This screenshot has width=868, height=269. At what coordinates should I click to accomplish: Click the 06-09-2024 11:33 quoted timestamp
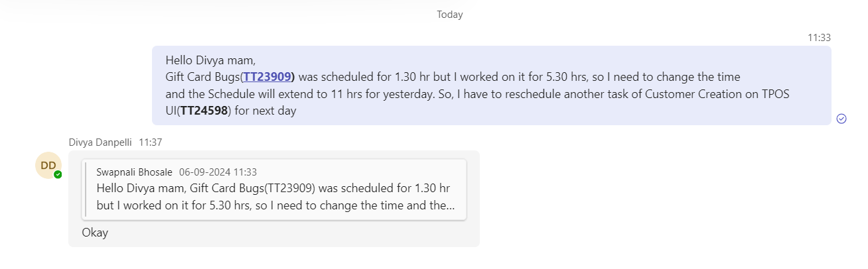(218, 172)
